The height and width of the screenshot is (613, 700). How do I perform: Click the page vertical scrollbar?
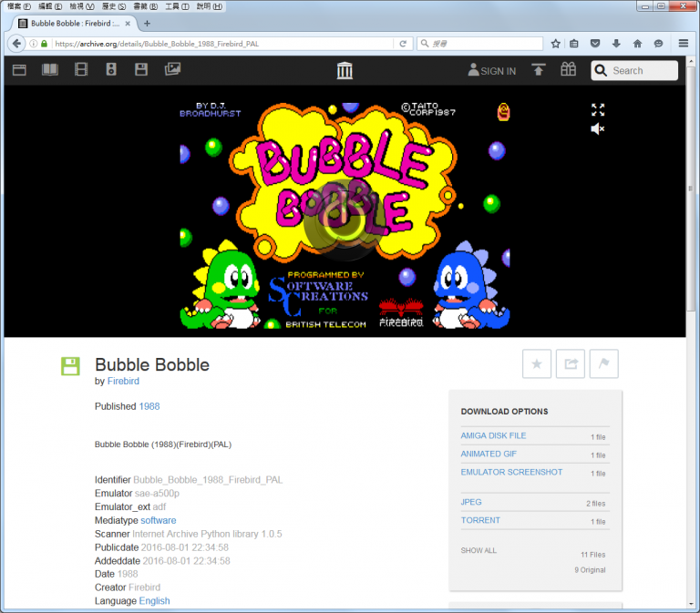[x=691, y=189]
